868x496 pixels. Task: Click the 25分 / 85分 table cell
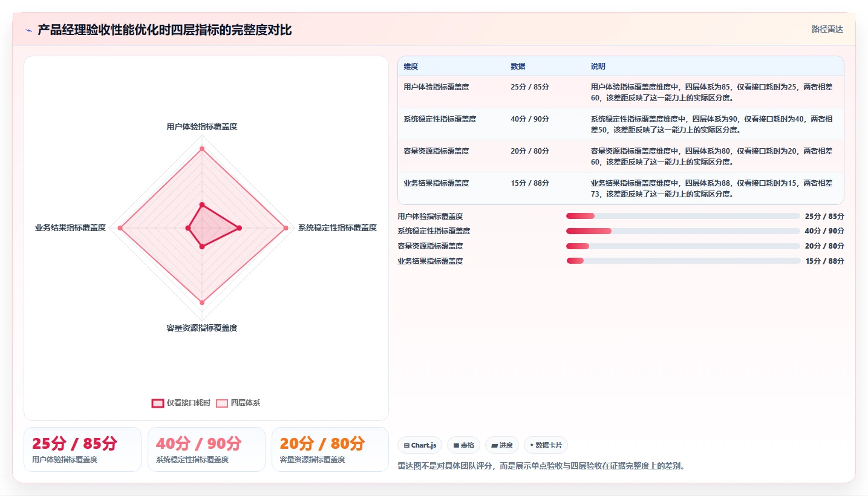point(530,87)
